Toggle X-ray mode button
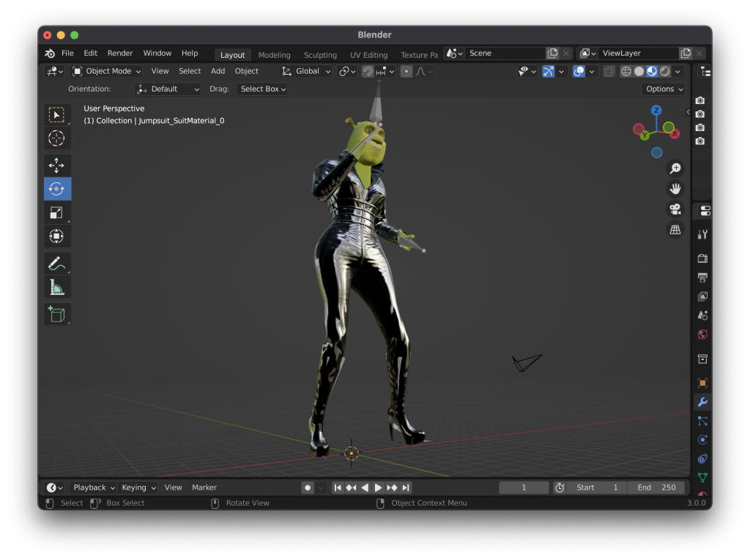Image resolution: width=750 pixels, height=560 pixels. pyautogui.click(x=609, y=71)
